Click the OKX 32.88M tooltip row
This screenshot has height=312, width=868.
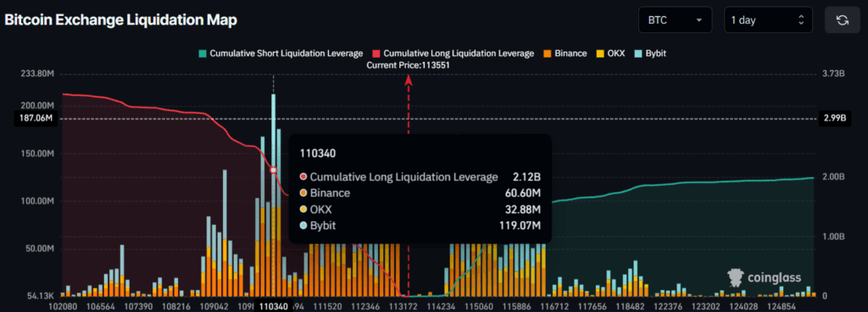point(420,209)
